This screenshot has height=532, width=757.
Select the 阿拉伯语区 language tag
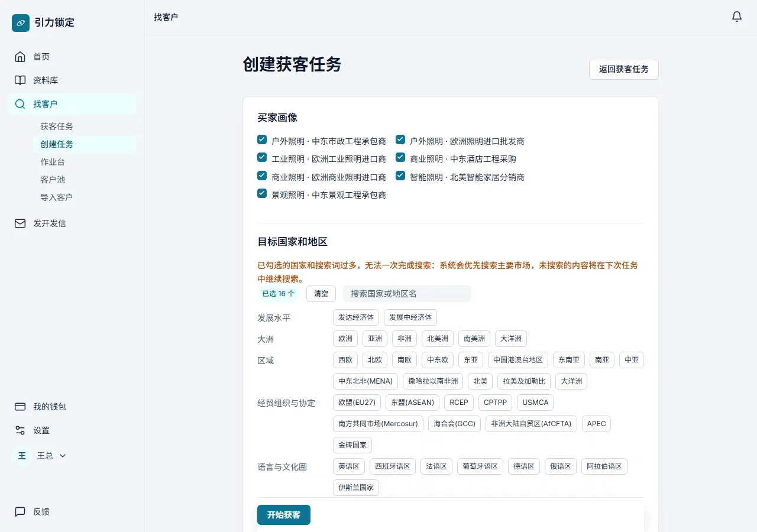pos(604,466)
